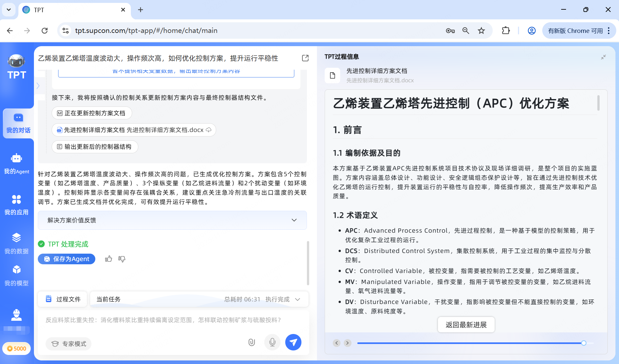Viewport: 619px width, 364px height.
Task: Send the message with the paper plane icon
Action: click(293, 342)
